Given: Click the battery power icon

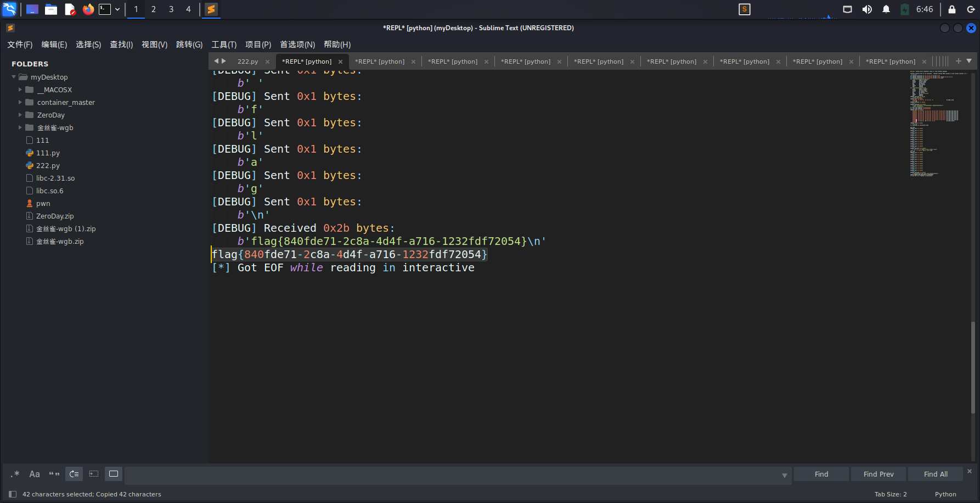Looking at the screenshot, I should tap(905, 9).
